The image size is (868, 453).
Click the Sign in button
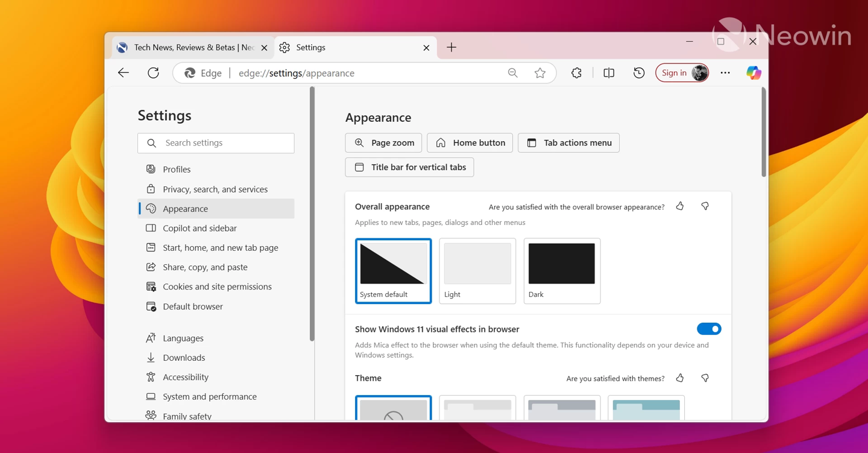point(682,73)
